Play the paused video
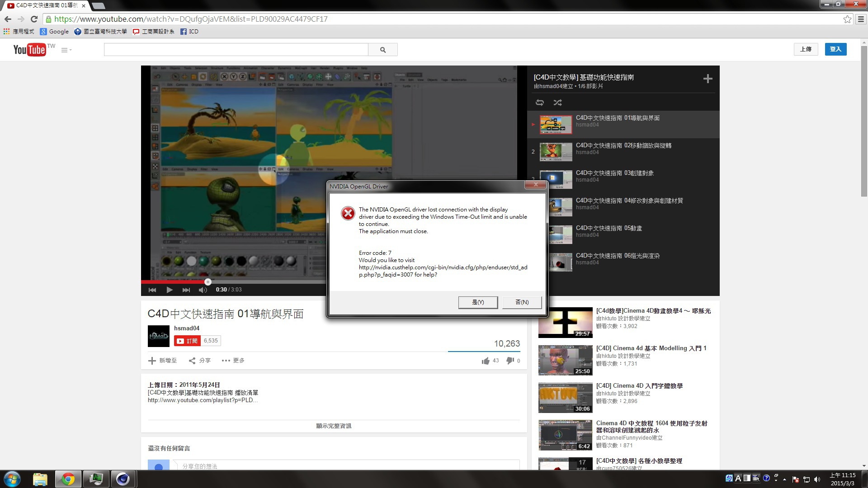This screenshot has width=868, height=488. tap(169, 290)
